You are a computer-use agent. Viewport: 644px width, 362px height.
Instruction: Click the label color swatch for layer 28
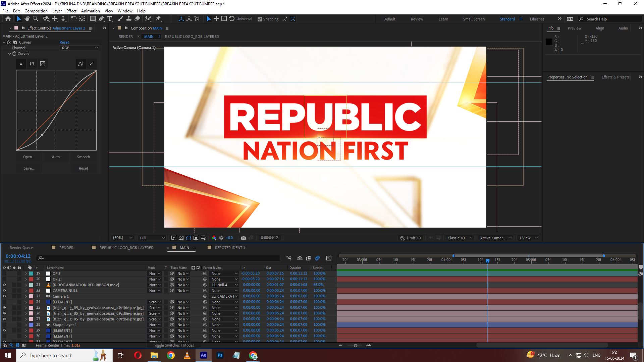click(x=31, y=325)
